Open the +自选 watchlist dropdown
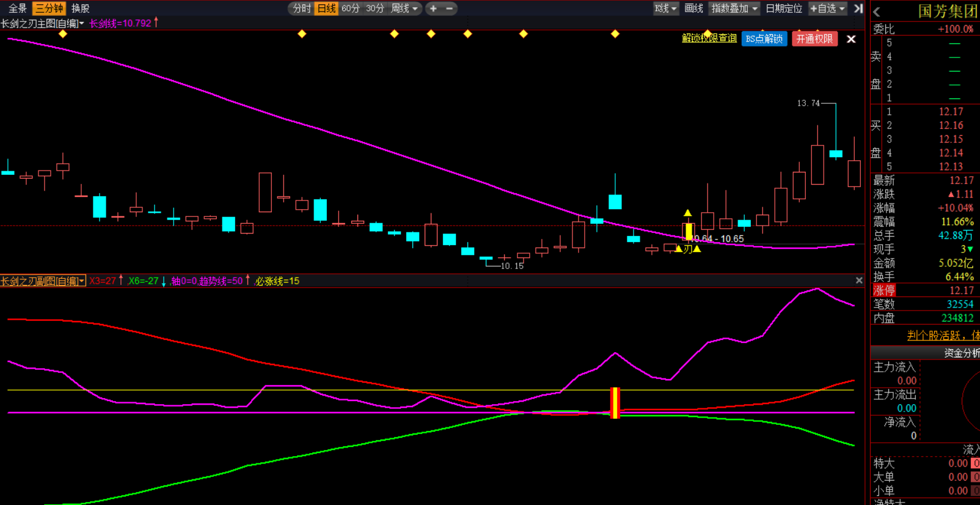The image size is (980, 505). click(827, 9)
